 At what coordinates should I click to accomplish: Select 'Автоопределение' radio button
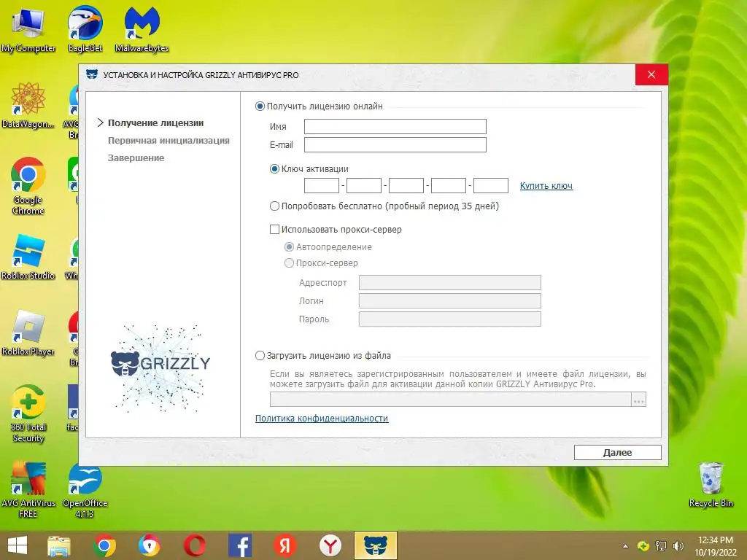[289, 247]
